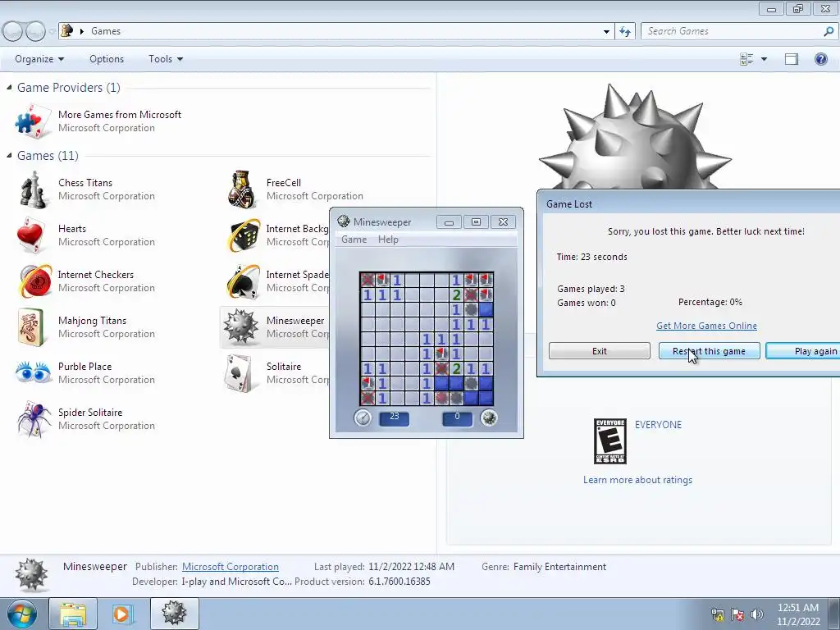Click the ESRB Everyone rating badge
Viewport: 840px width, 630px height.
pos(610,441)
